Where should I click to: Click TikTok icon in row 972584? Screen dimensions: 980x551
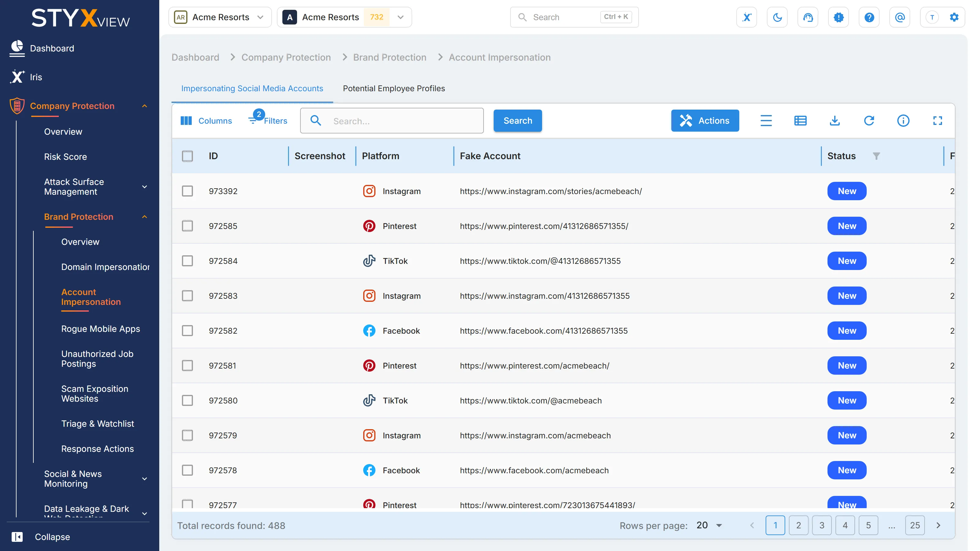tap(369, 261)
